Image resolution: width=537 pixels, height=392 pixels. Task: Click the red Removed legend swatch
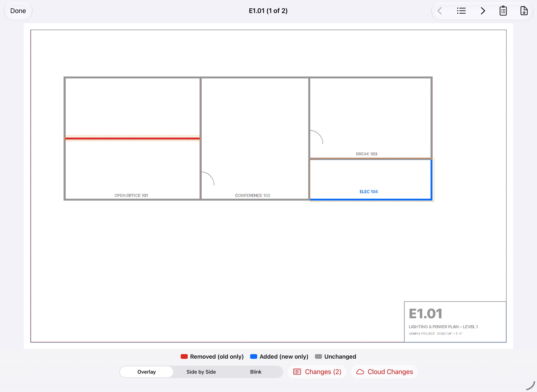(x=184, y=357)
